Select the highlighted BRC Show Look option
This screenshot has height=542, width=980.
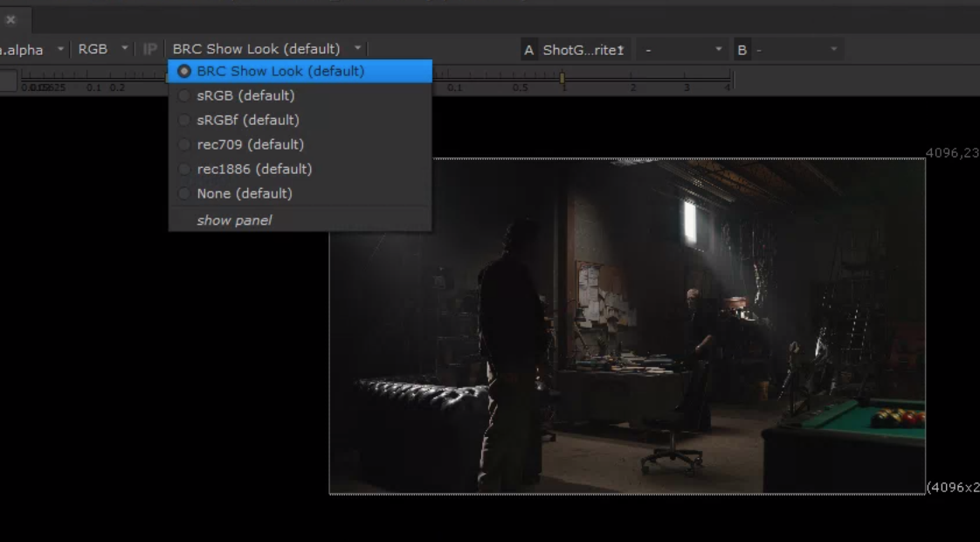pyautogui.click(x=280, y=72)
